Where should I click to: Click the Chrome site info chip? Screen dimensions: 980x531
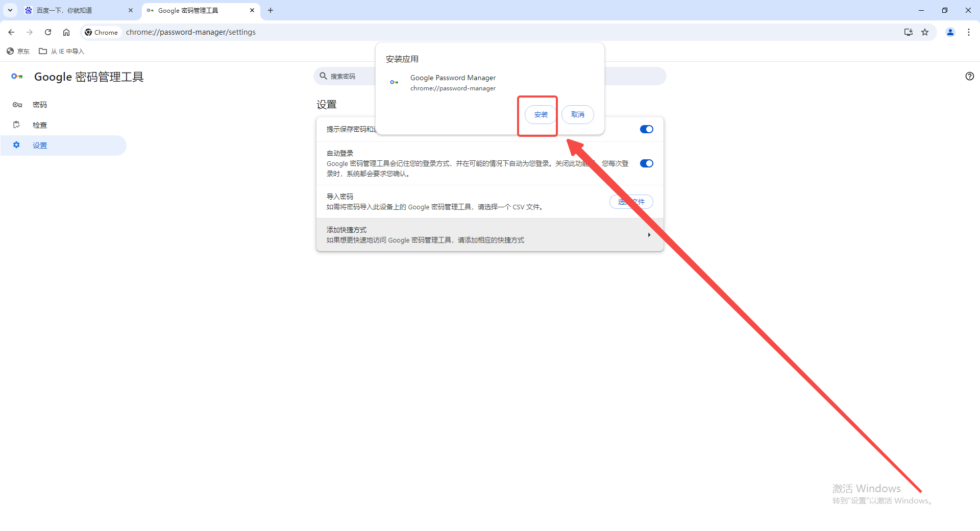pyautogui.click(x=102, y=32)
